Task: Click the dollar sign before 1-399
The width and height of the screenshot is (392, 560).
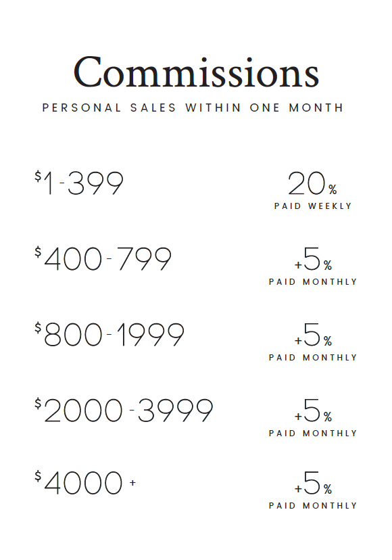Action: pos(38,176)
